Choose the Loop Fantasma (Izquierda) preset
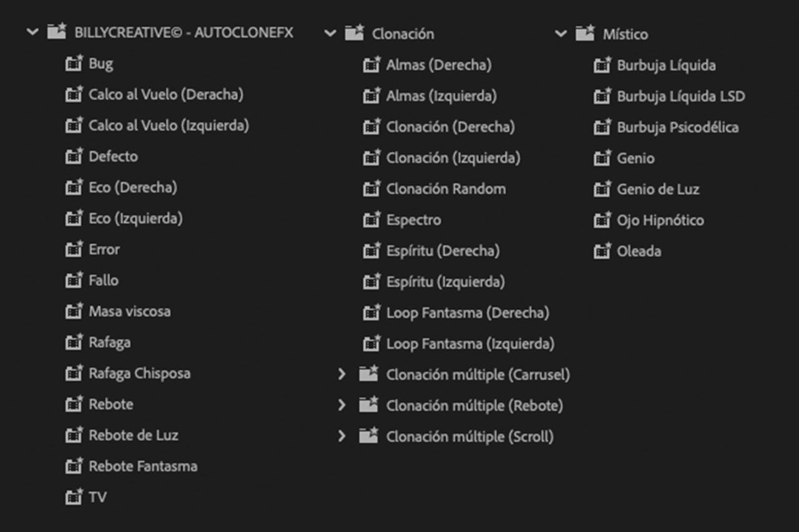This screenshot has height=532, width=799. (x=470, y=344)
